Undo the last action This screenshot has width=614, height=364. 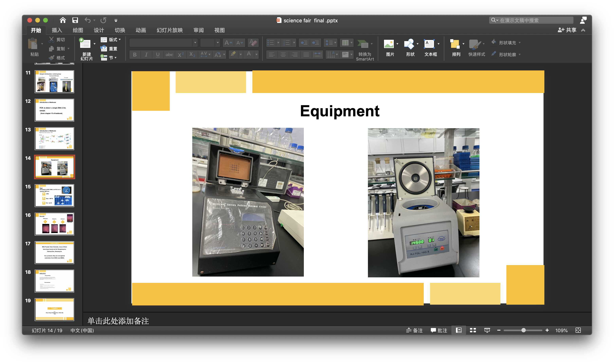pos(88,20)
